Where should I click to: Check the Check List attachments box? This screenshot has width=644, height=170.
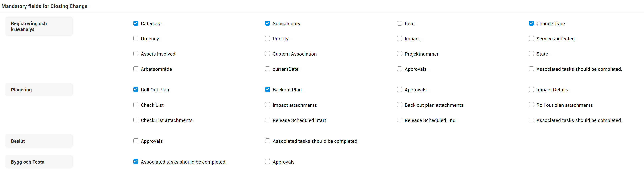136,120
